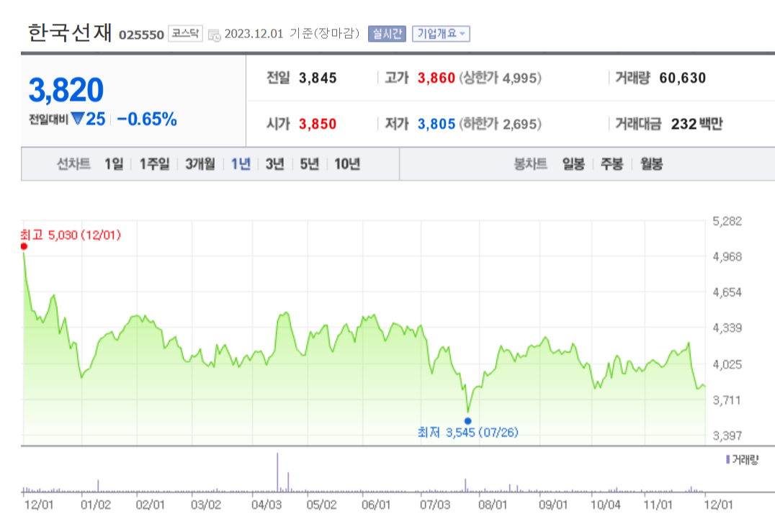Click the 상한가 4,995 label
Screen dimensions: 775x532
point(500,78)
